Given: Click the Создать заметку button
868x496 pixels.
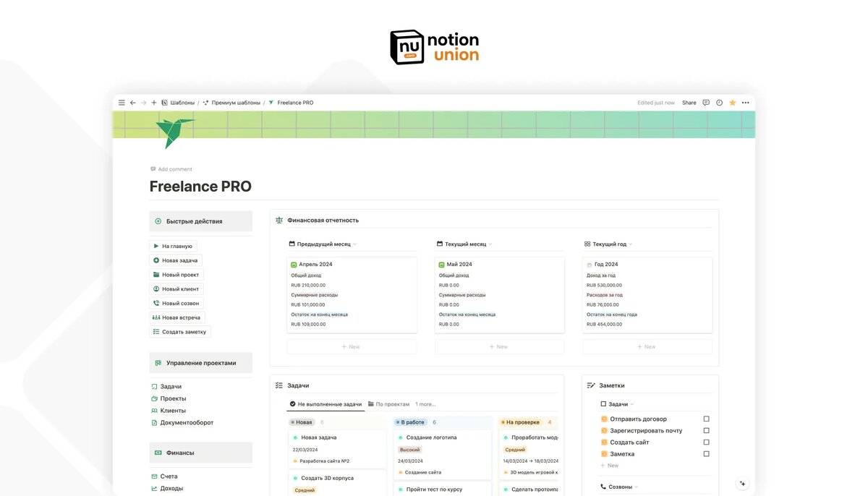Looking at the screenshot, I should pos(180,332).
